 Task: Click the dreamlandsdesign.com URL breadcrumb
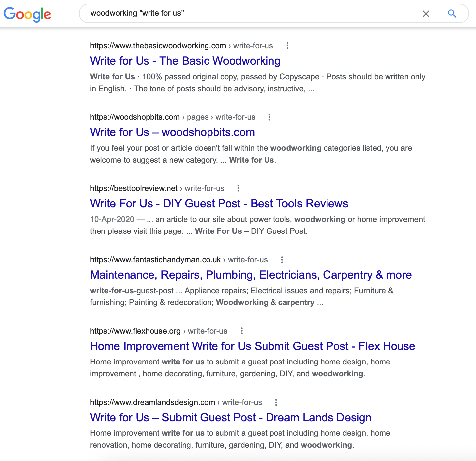[x=176, y=402]
